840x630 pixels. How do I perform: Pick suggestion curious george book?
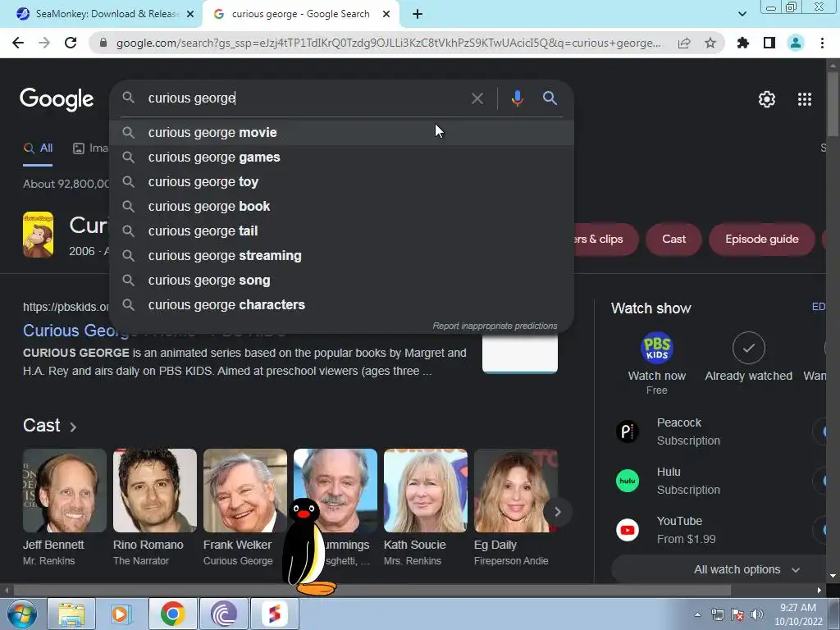(341, 206)
